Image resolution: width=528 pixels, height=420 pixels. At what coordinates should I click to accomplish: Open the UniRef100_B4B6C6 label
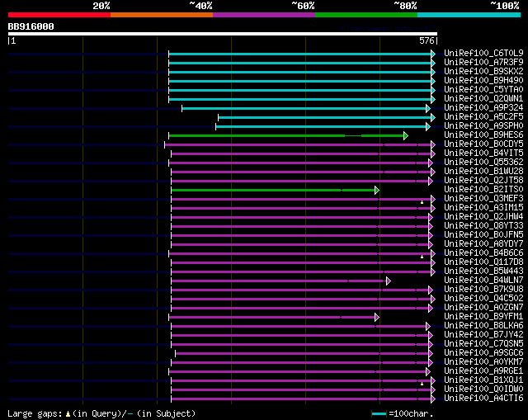(483, 253)
